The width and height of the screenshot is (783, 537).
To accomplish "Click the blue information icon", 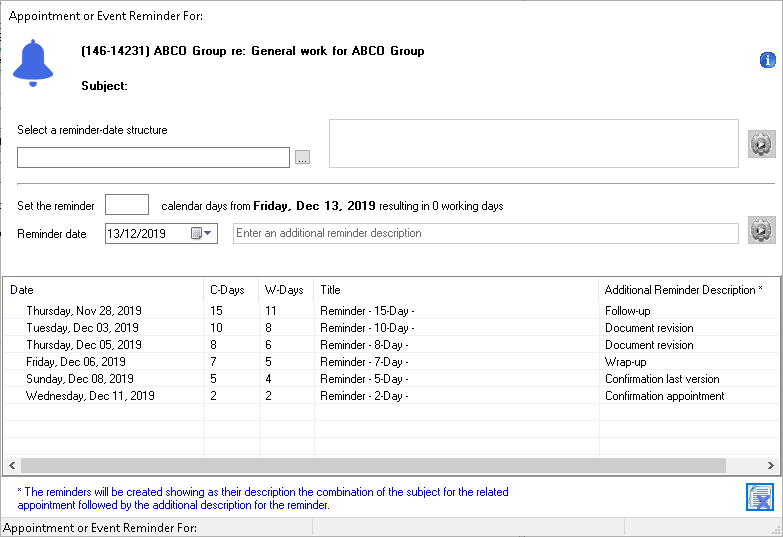I will coord(768,60).
